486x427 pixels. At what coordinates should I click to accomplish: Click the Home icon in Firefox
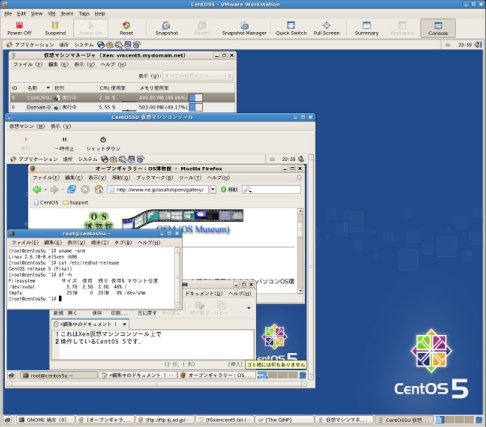point(99,189)
